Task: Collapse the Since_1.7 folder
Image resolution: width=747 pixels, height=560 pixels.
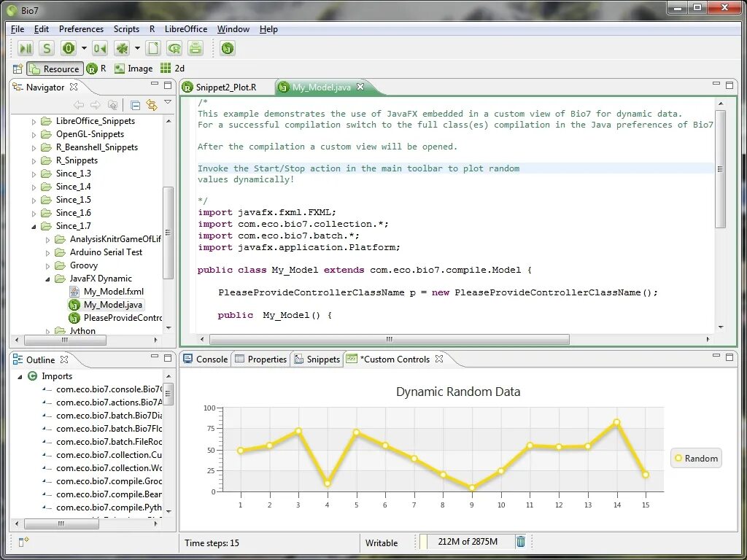Action: (x=34, y=227)
